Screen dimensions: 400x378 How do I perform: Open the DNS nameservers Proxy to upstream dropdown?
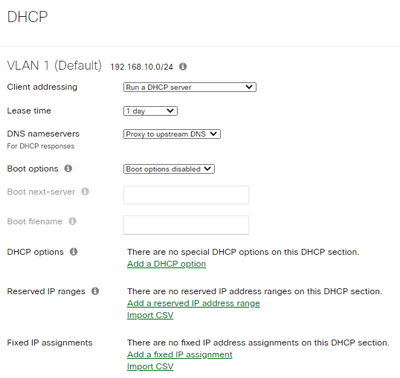pyautogui.click(x=172, y=134)
